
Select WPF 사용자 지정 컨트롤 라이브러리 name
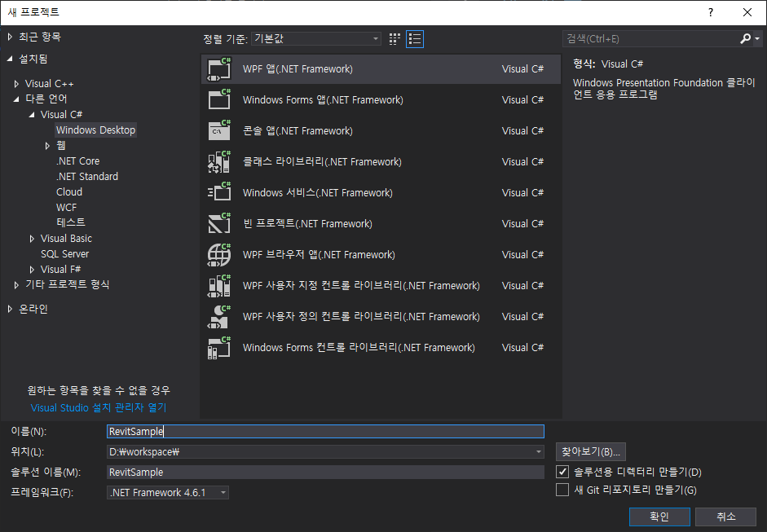click(361, 286)
